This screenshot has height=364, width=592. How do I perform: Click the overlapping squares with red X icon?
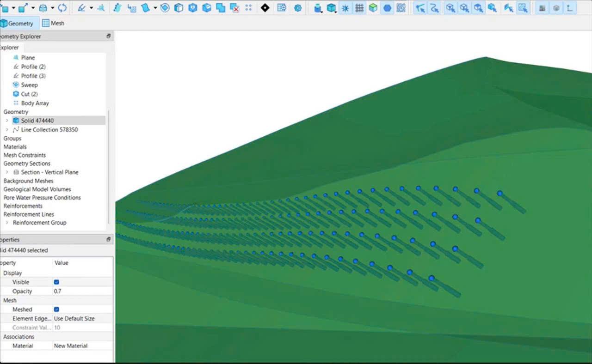tap(234, 7)
